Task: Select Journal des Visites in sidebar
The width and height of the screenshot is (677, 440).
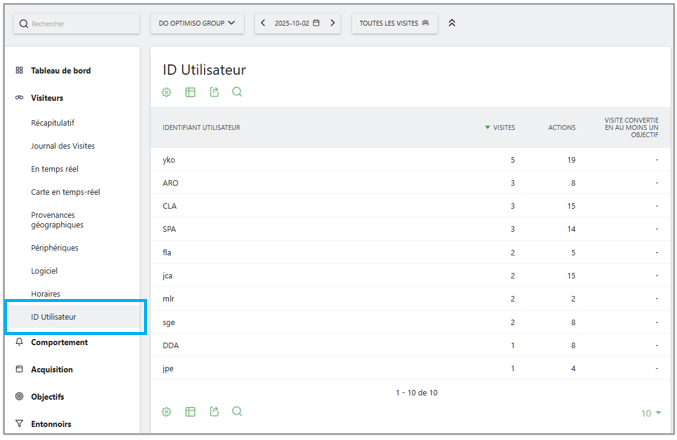Action: pyautogui.click(x=63, y=146)
